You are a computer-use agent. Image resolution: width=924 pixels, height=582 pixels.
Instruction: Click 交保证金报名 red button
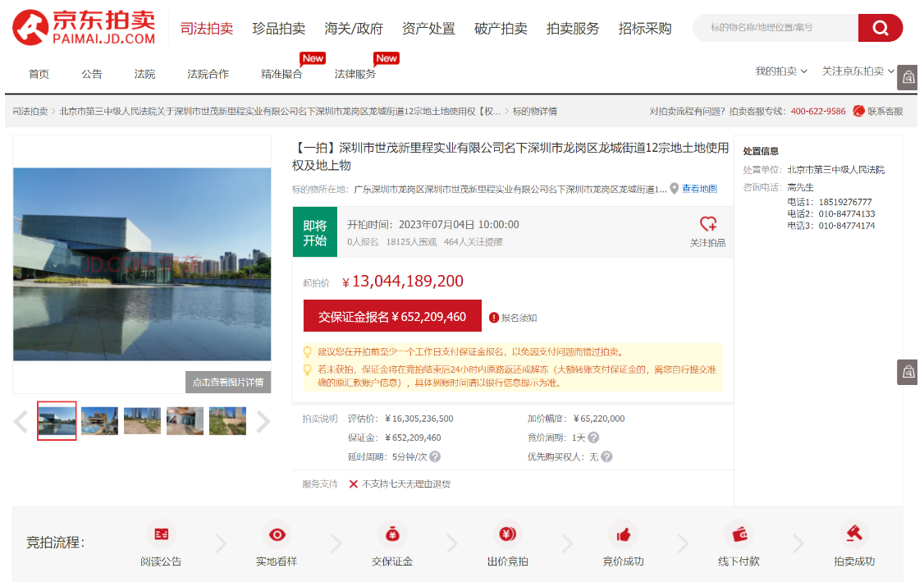pyautogui.click(x=392, y=316)
